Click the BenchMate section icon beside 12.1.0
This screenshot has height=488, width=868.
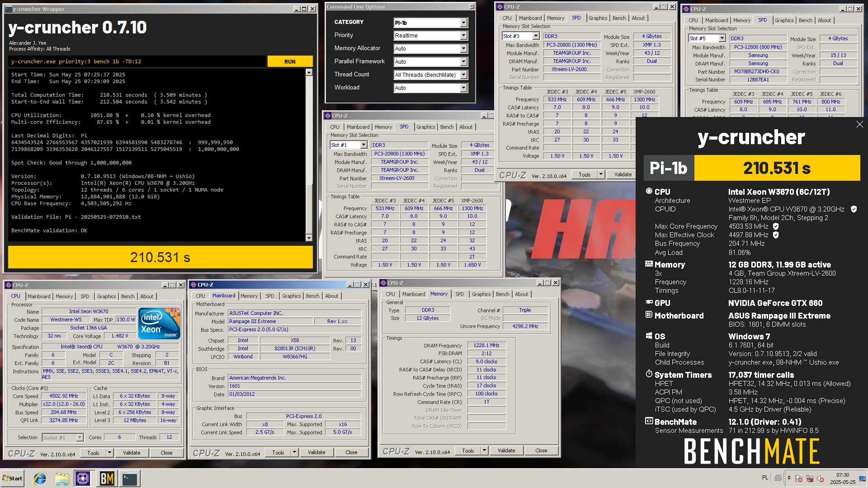click(x=649, y=421)
